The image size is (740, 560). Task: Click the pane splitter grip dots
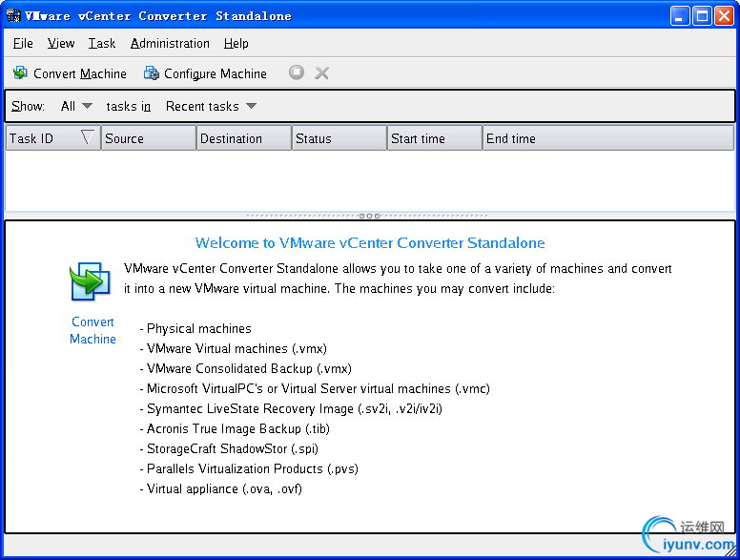point(369,216)
